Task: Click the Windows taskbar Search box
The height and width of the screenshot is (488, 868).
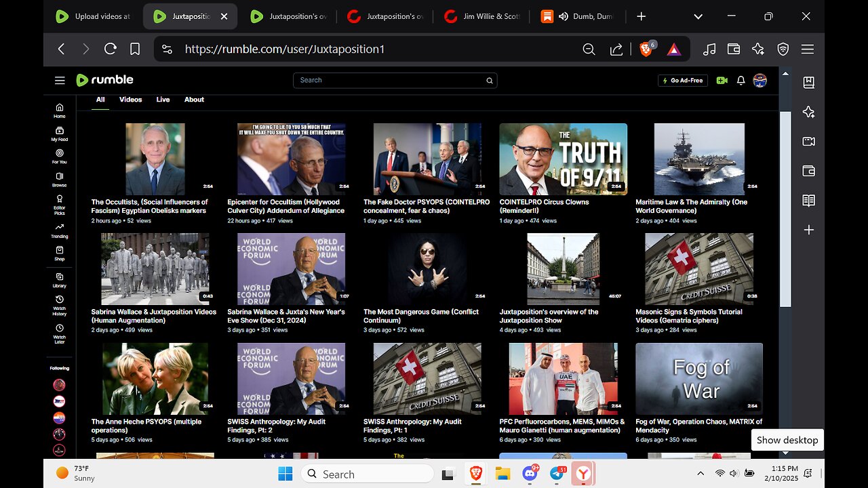Action: (x=367, y=474)
